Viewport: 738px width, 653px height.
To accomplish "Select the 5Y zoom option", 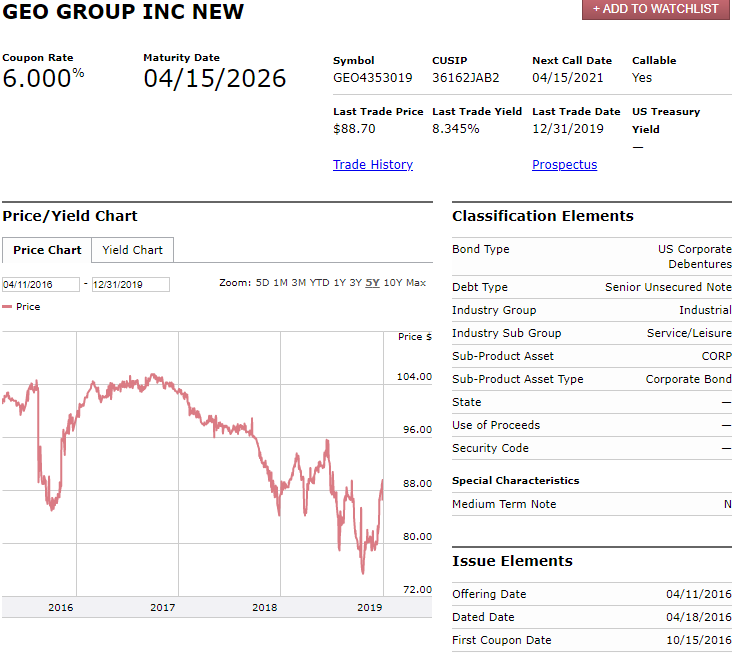I will 372,283.
